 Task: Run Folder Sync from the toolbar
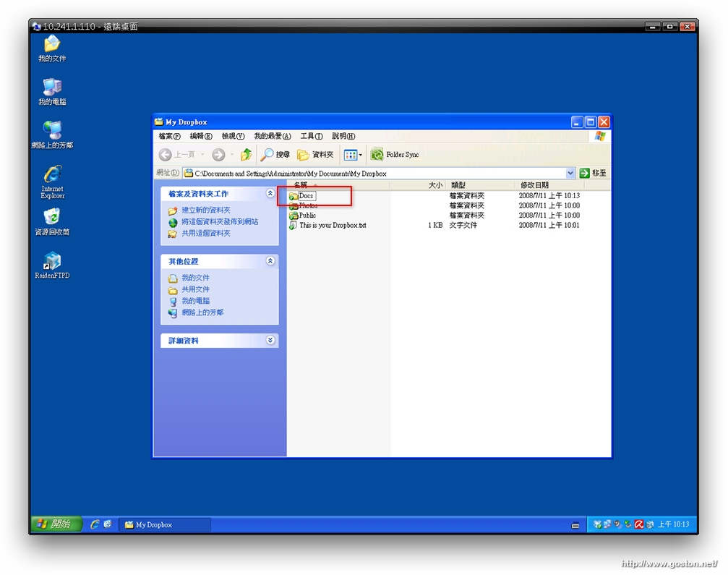point(395,155)
